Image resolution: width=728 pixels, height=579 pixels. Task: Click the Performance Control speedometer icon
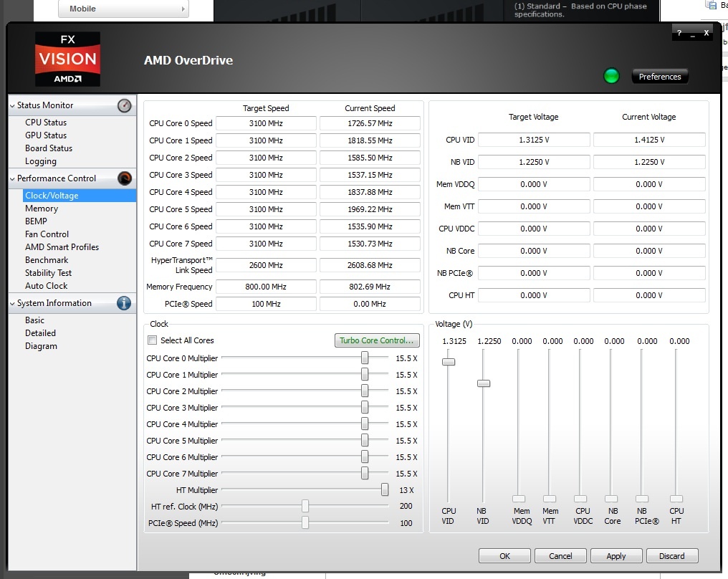point(125,178)
